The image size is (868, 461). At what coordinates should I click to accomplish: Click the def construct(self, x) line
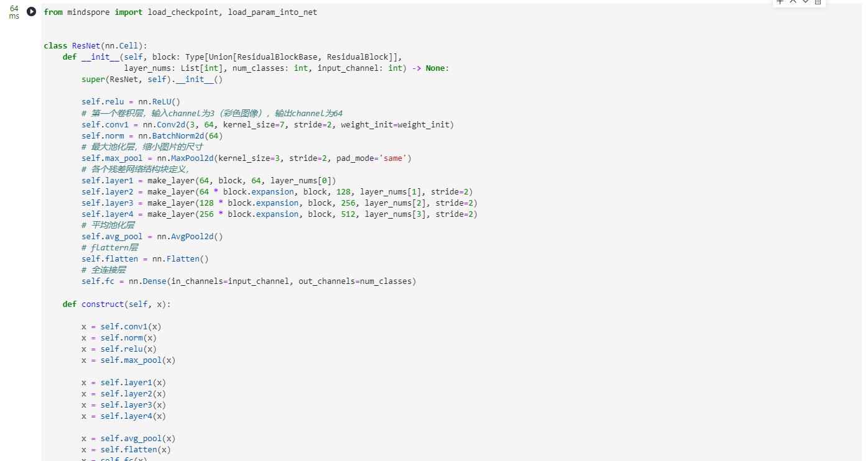(x=117, y=304)
